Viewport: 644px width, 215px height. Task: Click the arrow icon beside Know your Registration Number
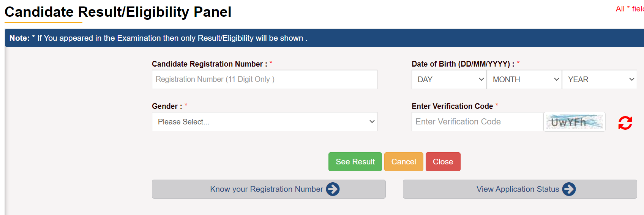pos(333,189)
